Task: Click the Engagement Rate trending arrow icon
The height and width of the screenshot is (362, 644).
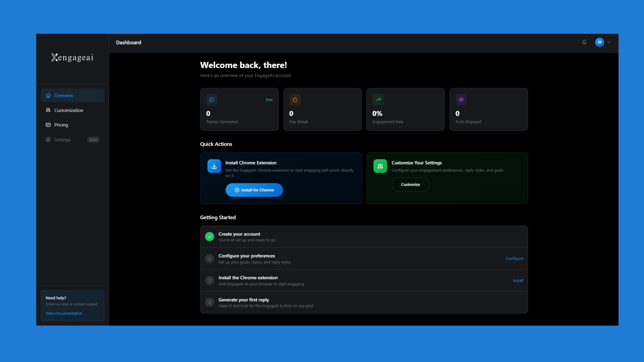Action: click(x=378, y=100)
